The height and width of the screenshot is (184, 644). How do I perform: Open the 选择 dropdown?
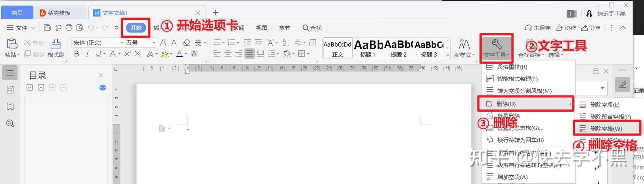555,55
